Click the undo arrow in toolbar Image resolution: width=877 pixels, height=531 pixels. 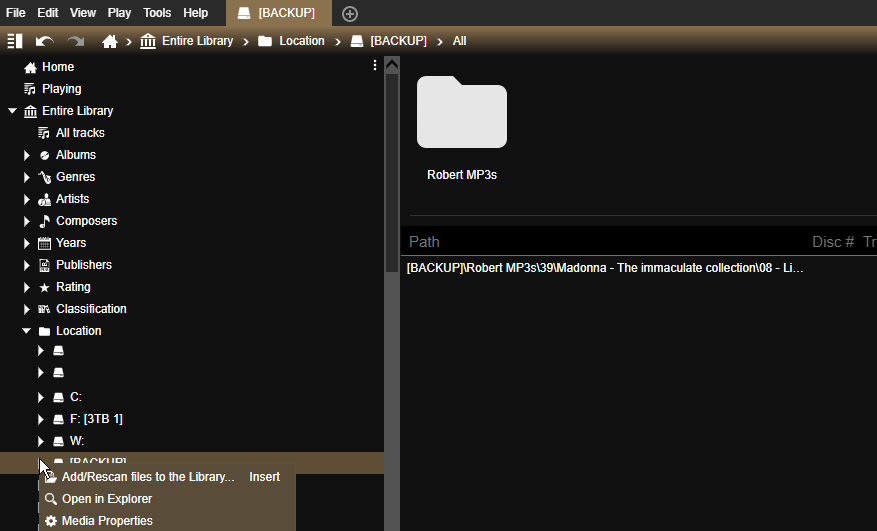(x=44, y=41)
